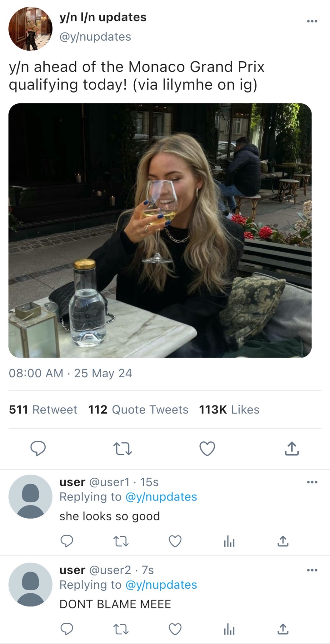Share user1's reply
The width and height of the screenshot is (330, 644).
(283, 541)
